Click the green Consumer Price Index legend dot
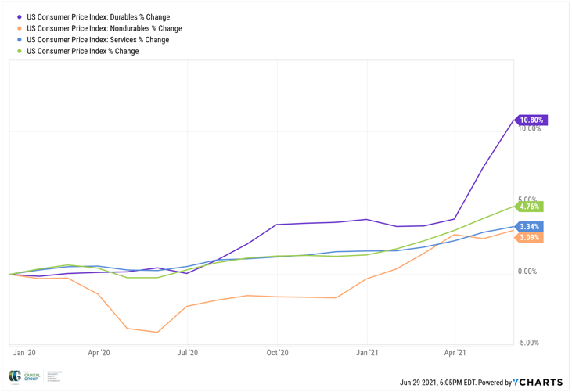This screenshot has height=392, width=572. [x=19, y=51]
